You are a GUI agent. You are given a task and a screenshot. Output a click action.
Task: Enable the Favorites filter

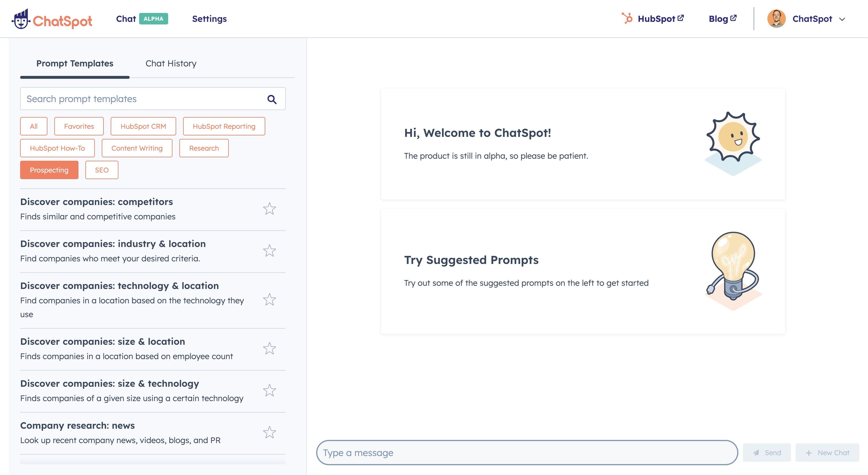click(79, 126)
